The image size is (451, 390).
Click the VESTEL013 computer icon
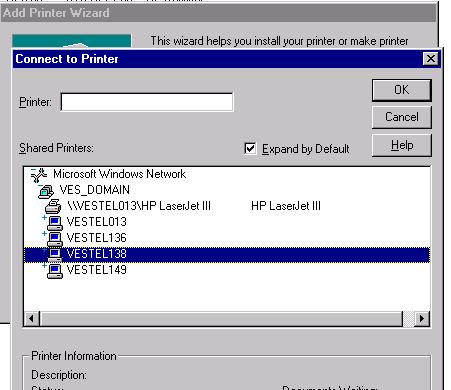(x=55, y=223)
